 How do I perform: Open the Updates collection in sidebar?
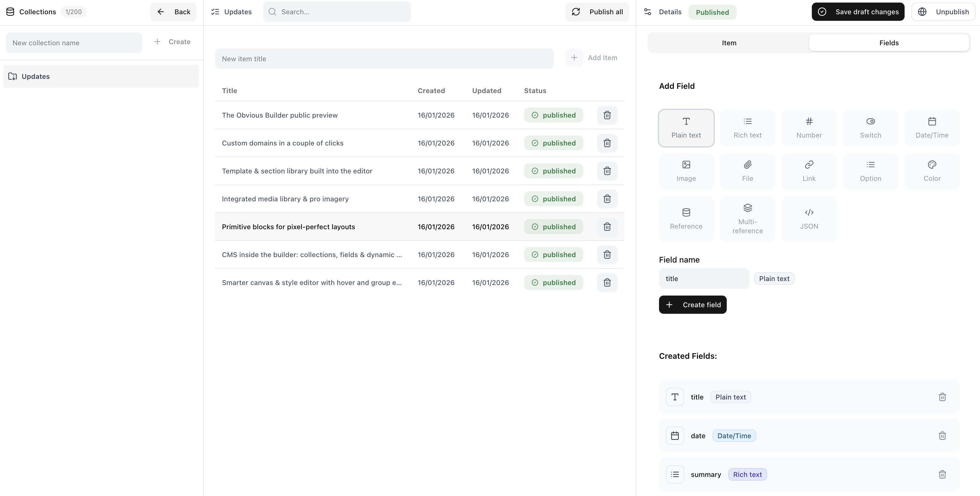tap(101, 77)
